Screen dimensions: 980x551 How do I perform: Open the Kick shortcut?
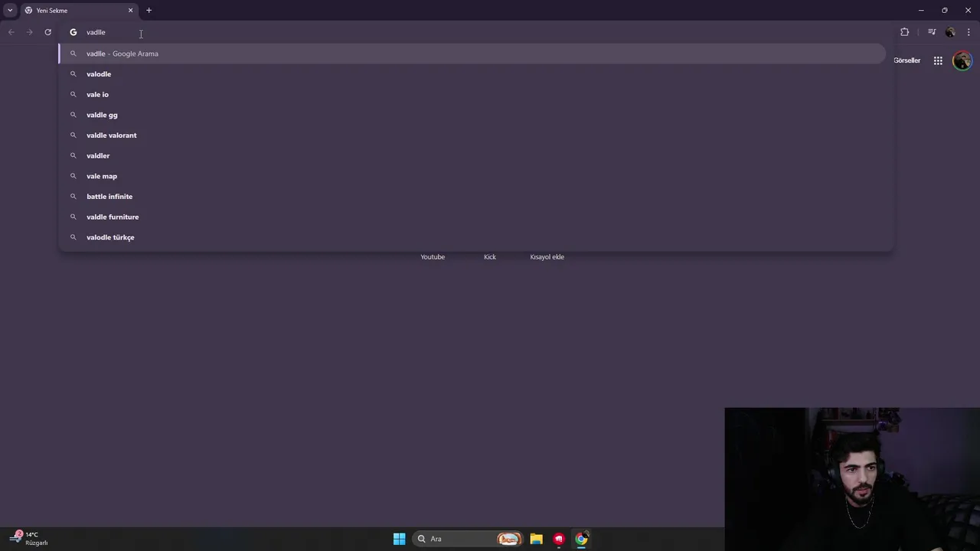coord(490,256)
